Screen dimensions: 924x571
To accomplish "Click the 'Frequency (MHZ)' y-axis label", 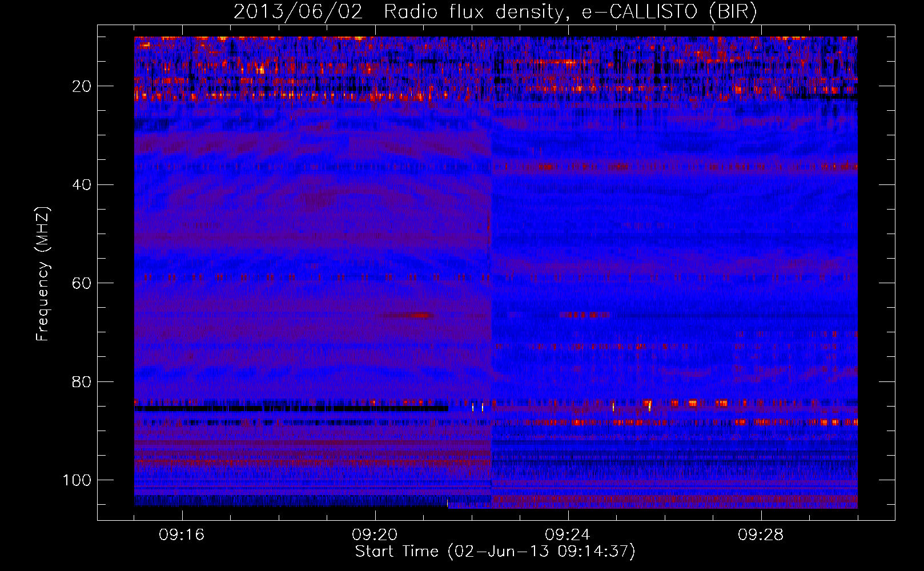I will (43, 274).
